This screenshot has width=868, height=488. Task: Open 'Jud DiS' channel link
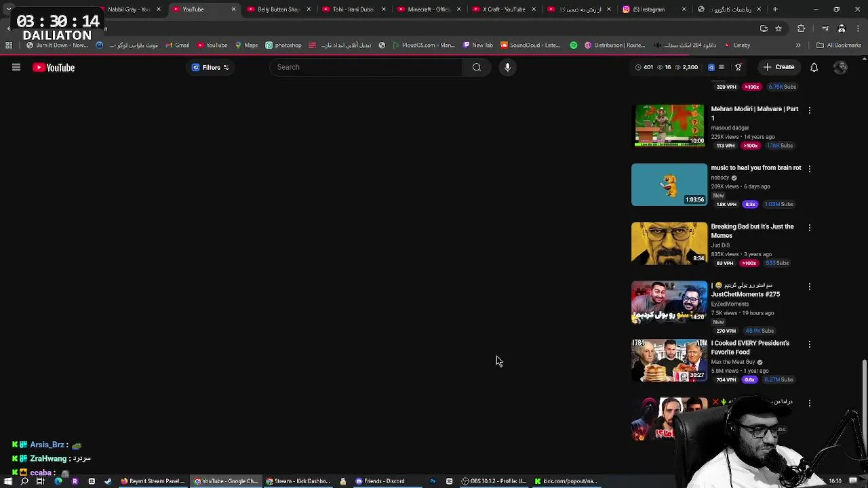point(720,245)
